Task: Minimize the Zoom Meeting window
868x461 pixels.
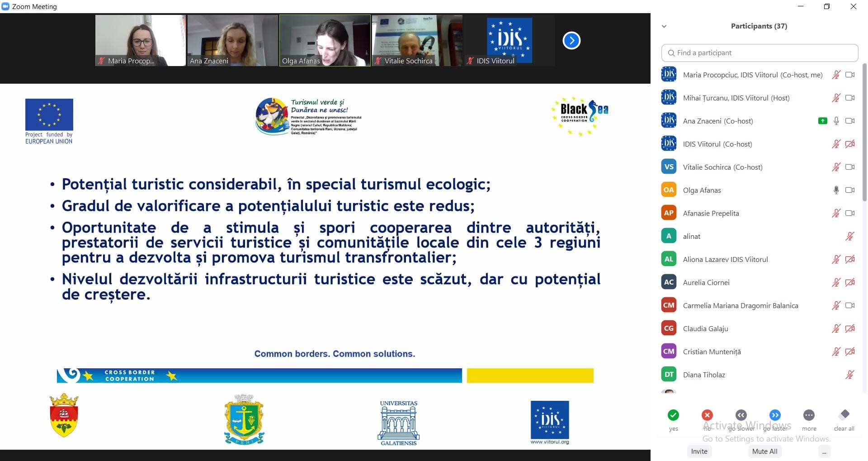Action: (801, 6)
